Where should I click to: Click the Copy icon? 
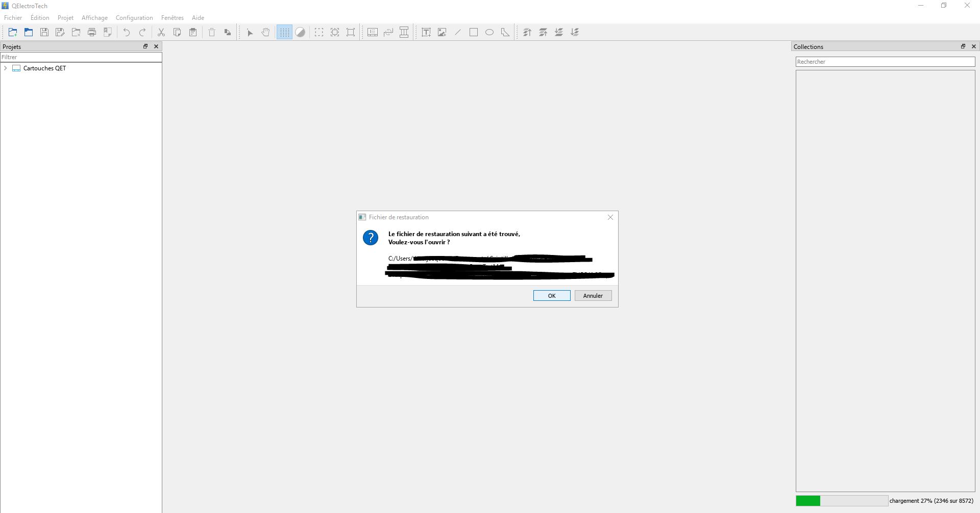pyautogui.click(x=177, y=32)
